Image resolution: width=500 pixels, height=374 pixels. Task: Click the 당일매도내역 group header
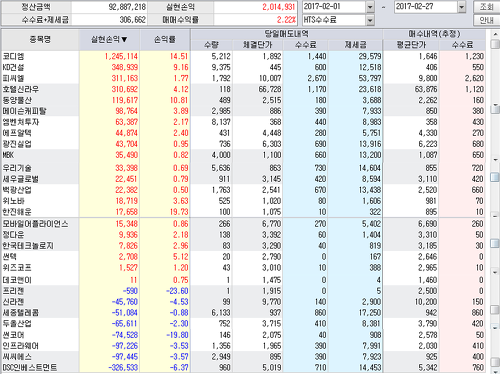[287, 34]
